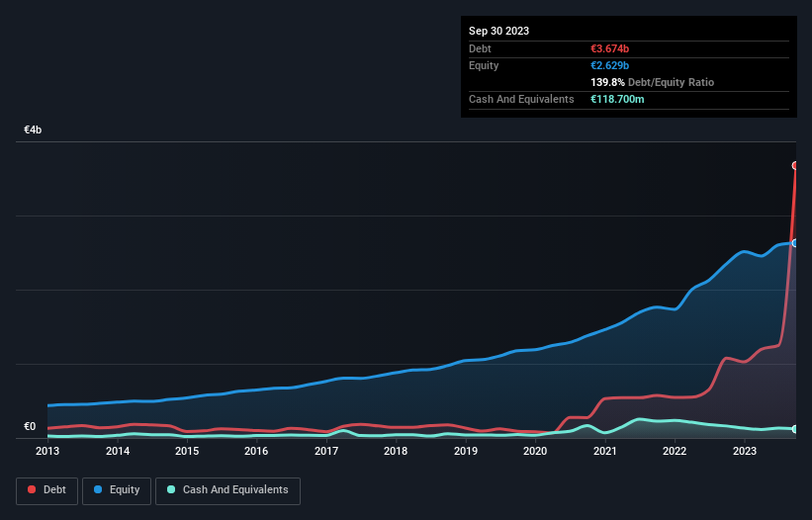Click the 2023 x-axis label
812x520 pixels.
pyautogui.click(x=745, y=451)
